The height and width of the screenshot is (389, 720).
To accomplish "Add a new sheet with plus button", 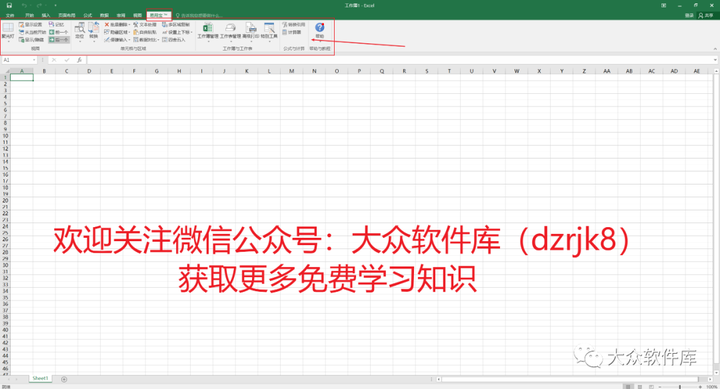I will [64, 379].
